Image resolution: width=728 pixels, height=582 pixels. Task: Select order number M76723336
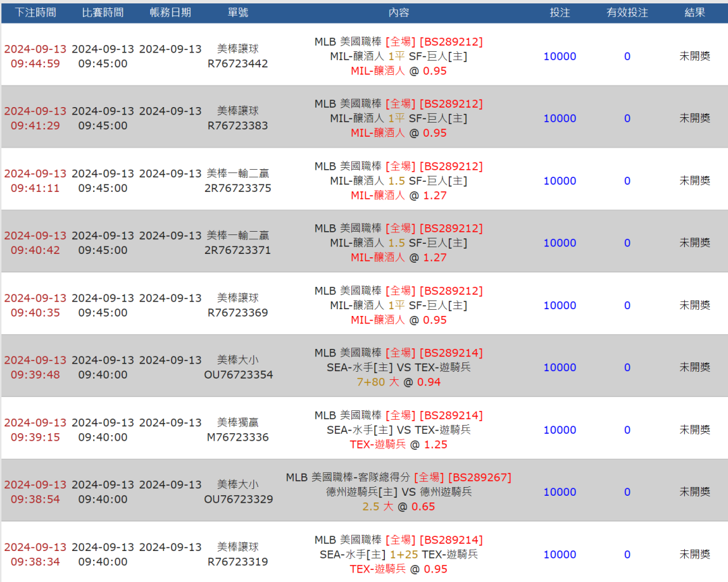(238, 437)
